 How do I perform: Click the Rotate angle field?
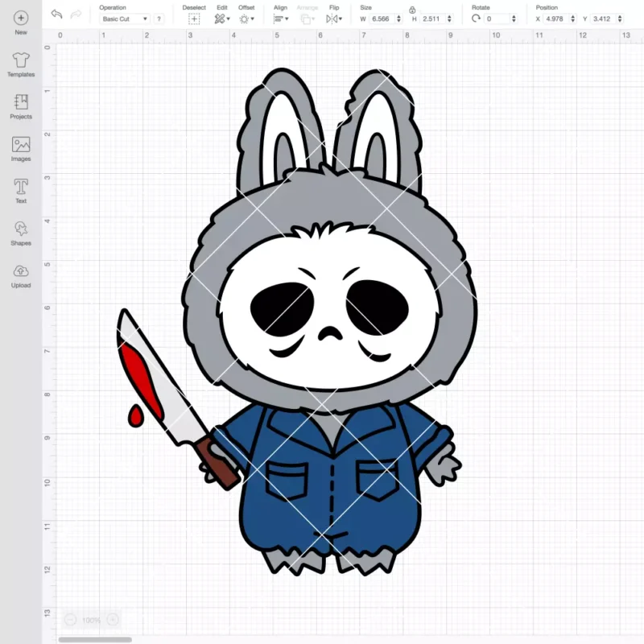[x=497, y=19]
